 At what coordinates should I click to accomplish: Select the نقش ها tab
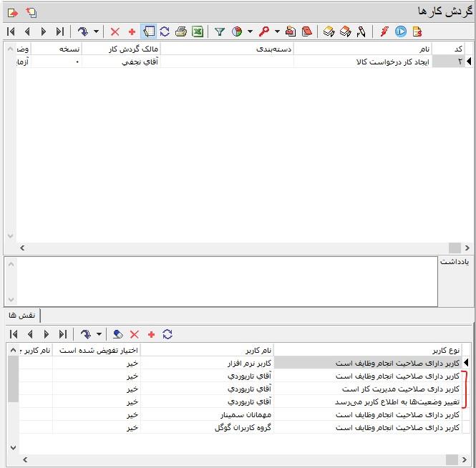point(21,316)
